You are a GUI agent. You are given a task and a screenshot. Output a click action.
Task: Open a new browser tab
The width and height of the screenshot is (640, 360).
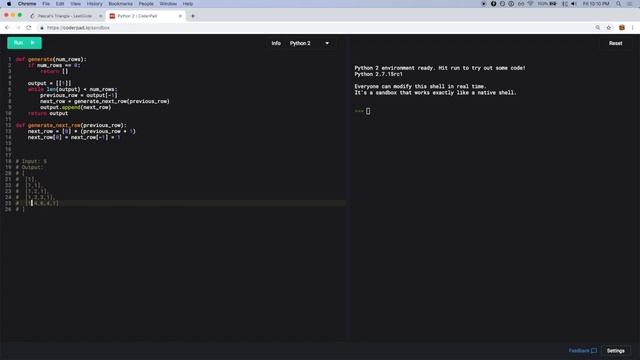(193, 16)
